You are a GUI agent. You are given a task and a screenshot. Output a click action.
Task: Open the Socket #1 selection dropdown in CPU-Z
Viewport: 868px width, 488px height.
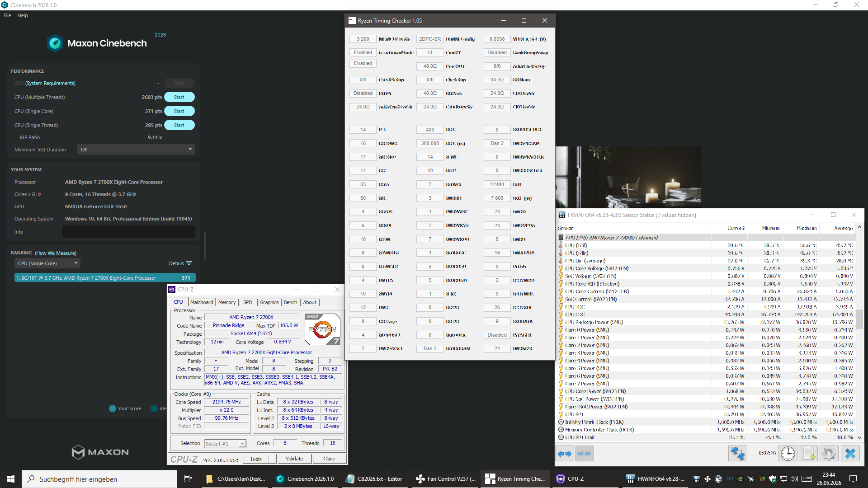coord(226,444)
